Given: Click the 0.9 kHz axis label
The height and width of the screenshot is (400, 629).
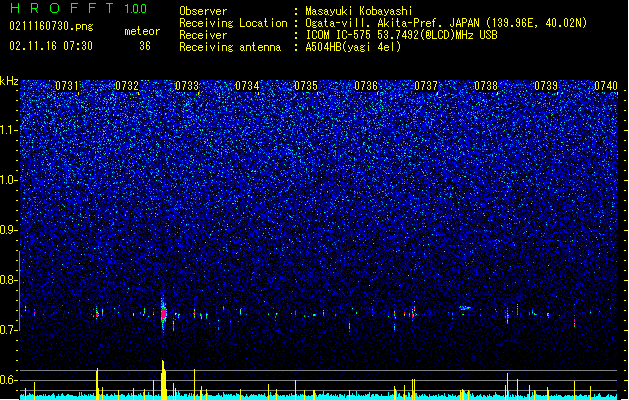Looking at the screenshot, I should (9, 230).
